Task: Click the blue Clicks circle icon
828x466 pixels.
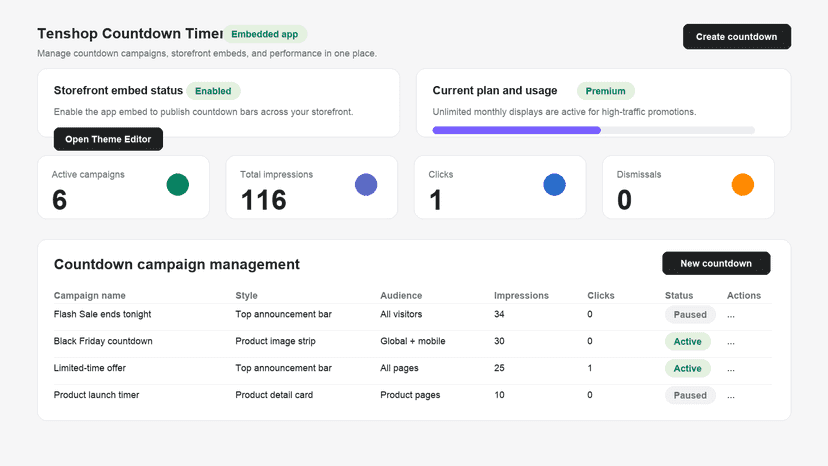Action: click(554, 184)
